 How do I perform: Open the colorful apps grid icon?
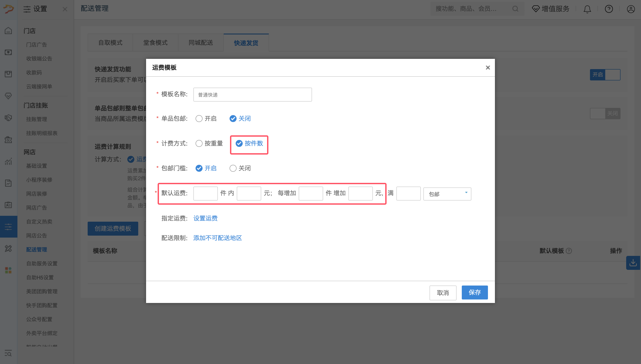click(x=8, y=270)
